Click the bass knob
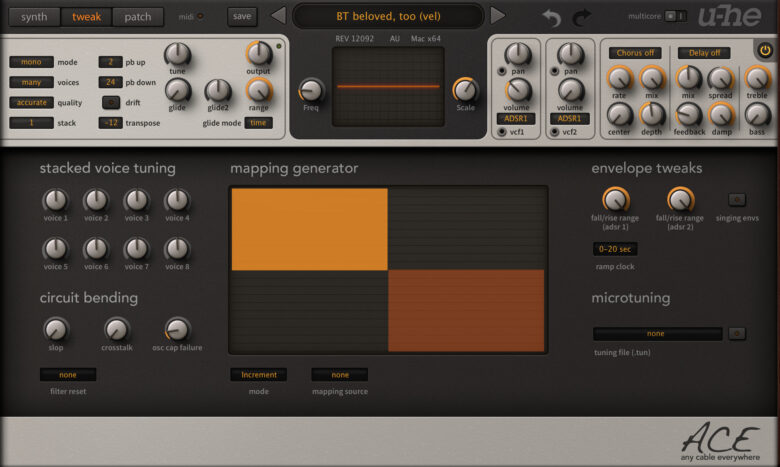The width and height of the screenshot is (780, 467). point(757,115)
